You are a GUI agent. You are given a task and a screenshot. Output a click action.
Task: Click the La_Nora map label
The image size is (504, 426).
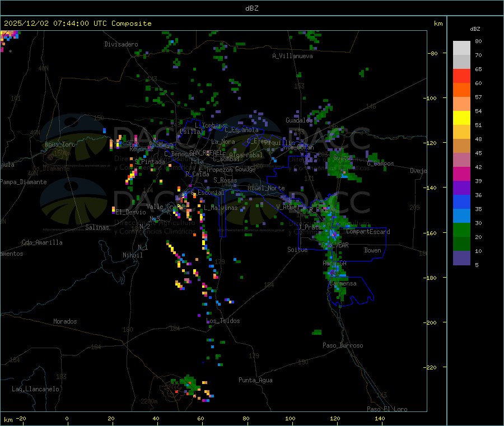[x=223, y=142]
